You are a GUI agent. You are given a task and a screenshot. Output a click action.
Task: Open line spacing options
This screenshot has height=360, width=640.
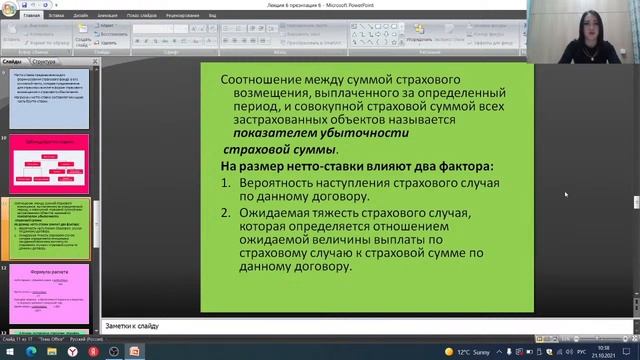pos(272,29)
